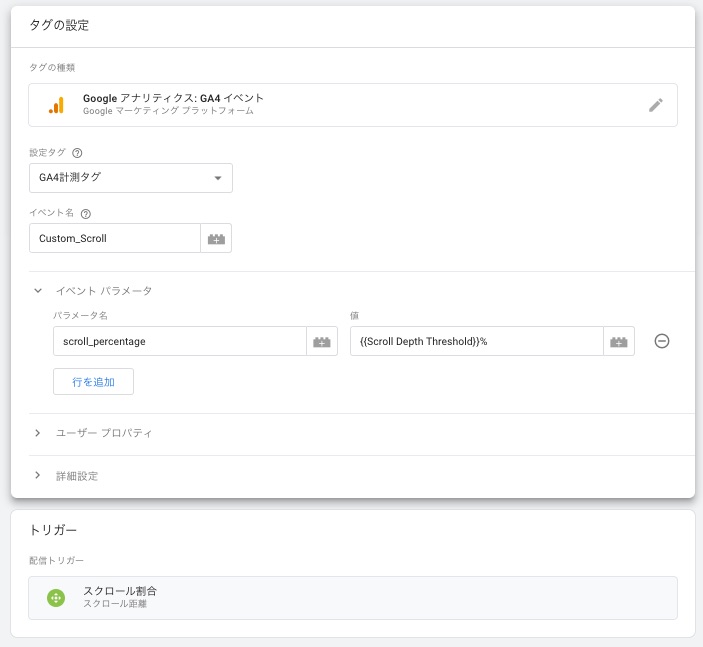The height and width of the screenshot is (647, 703).
Task: Click the Custom_Scroll event name field
Action: (x=115, y=239)
